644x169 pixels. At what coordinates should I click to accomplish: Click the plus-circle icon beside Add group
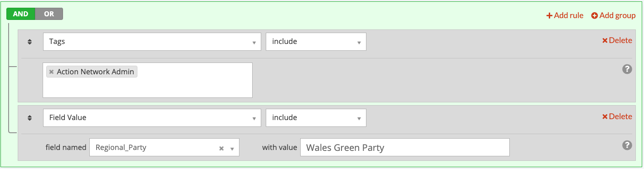tap(595, 15)
